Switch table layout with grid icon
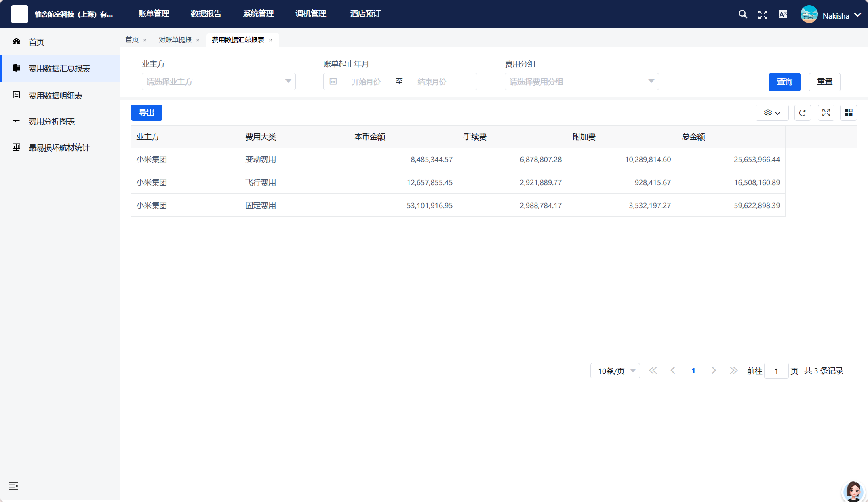The image size is (868, 502). coord(849,113)
